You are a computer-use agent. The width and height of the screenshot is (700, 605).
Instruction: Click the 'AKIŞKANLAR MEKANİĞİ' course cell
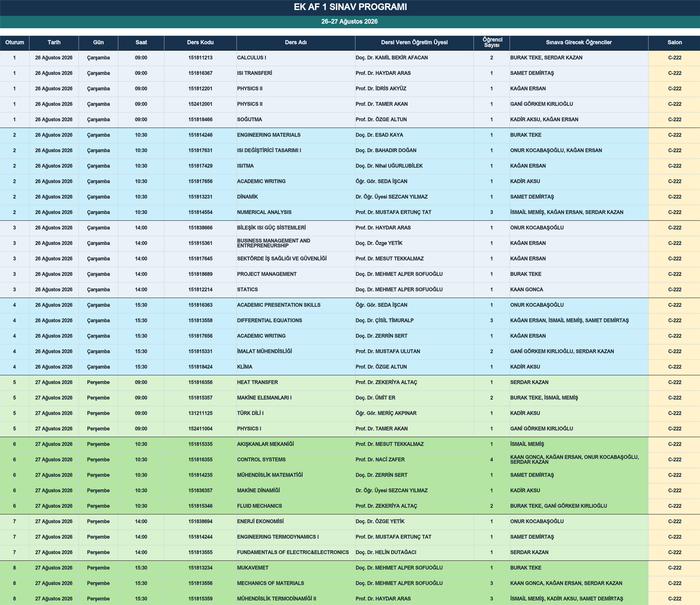pos(296,444)
